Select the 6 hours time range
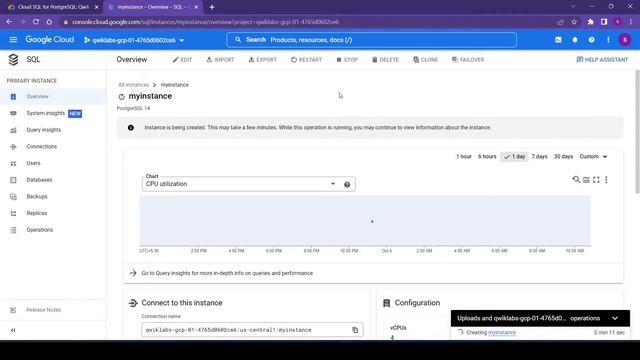The height and width of the screenshot is (360, 640). pyautogui.click(x=487, y=157)
